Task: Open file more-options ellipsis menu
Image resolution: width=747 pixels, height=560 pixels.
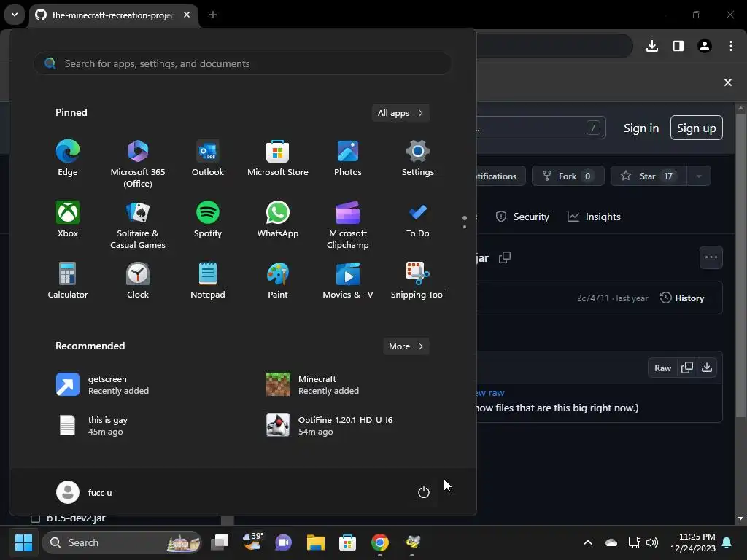Action: click(x=711, y=257)
